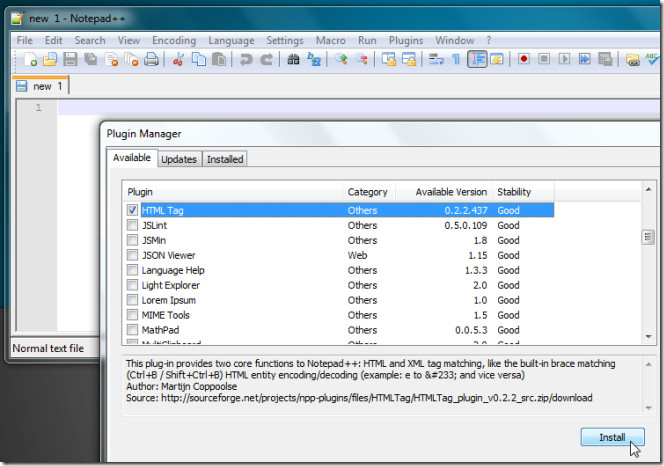Toggle synchronize vertical scrolling icon
Image resolution: width=664 pixels, height=466 pixels.
(388, 59)
